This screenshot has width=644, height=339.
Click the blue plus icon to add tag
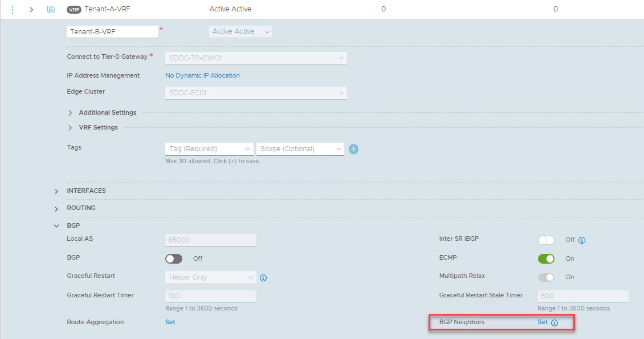[353, 149]
